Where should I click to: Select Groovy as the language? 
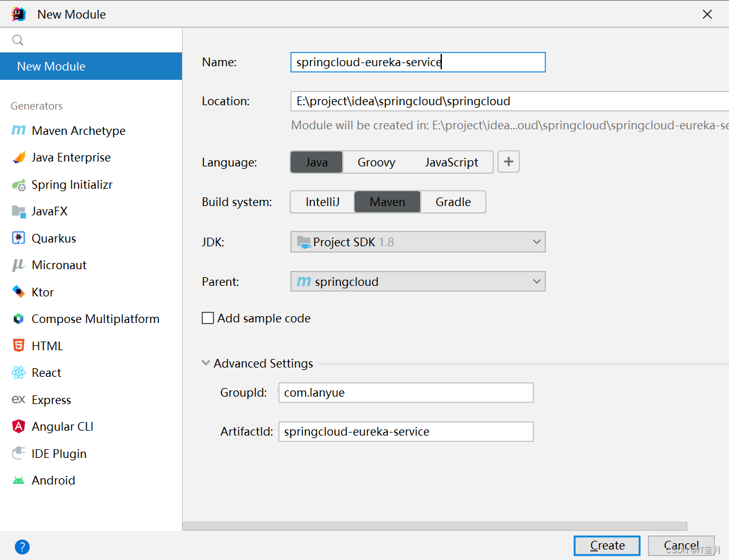tap(376, 162)
